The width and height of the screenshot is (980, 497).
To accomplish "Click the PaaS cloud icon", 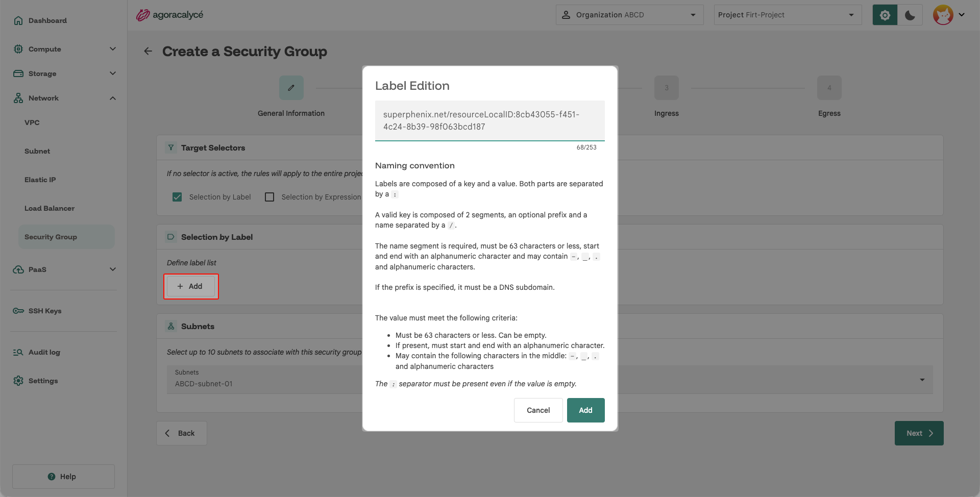I will [18, 269].
